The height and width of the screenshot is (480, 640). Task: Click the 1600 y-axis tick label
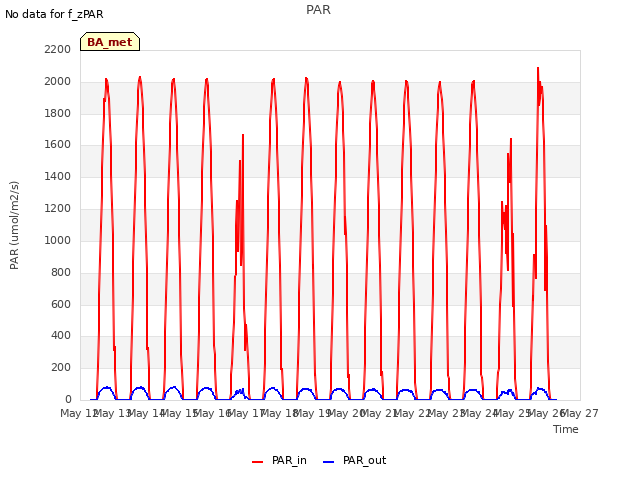coord(58,144)
